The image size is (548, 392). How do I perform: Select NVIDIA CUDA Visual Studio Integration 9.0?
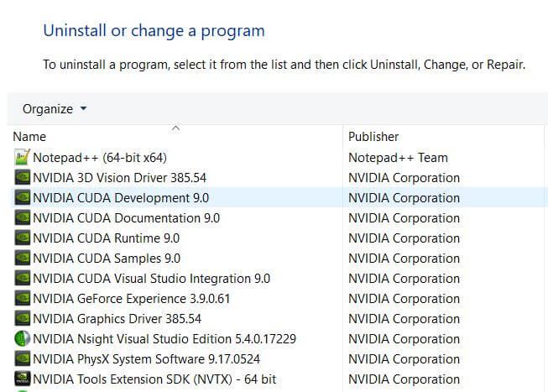point(151,279)
